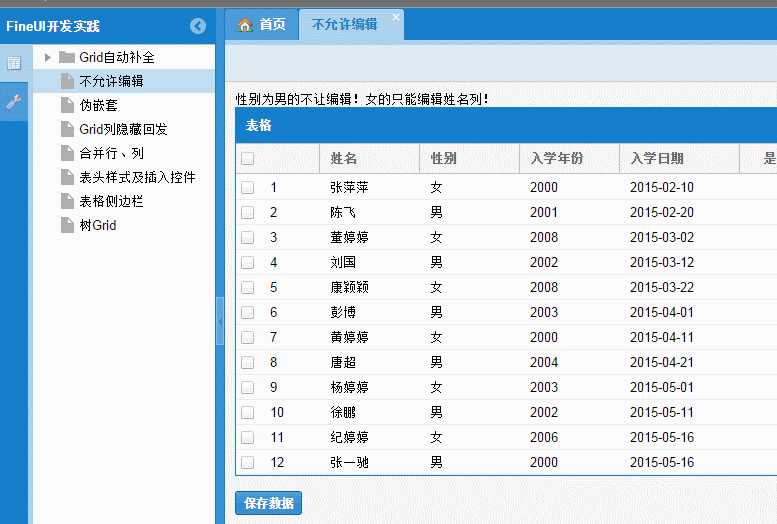Click the page icon beside 树Grid
777x524 pixels.
point(67,225)
